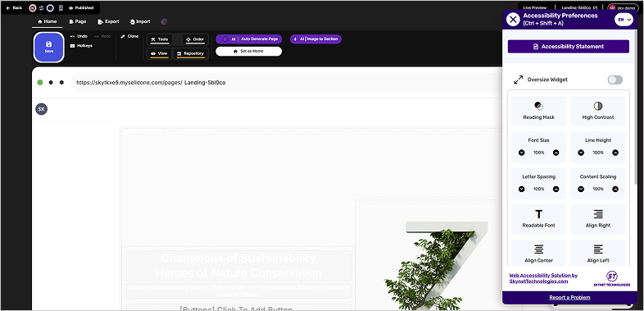This screenshot has width=644, height=311.
Task: Open the Import tab
Action: click(140, 21)
